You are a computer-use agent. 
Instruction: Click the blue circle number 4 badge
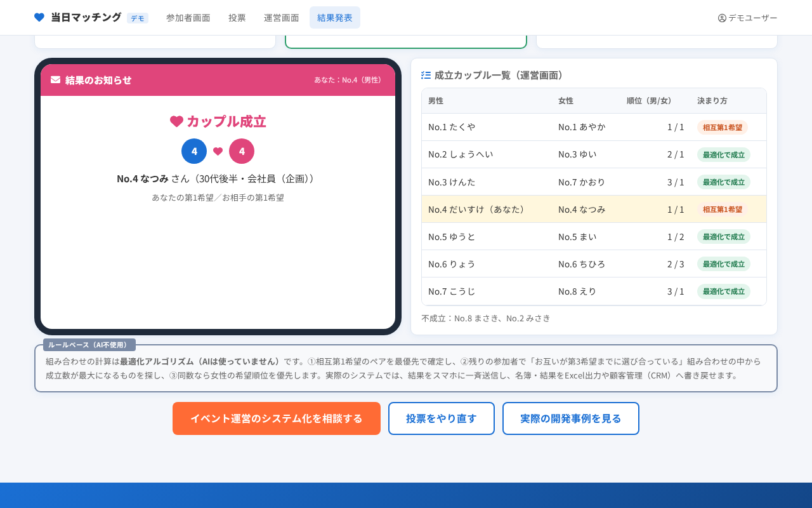(194, 151)
